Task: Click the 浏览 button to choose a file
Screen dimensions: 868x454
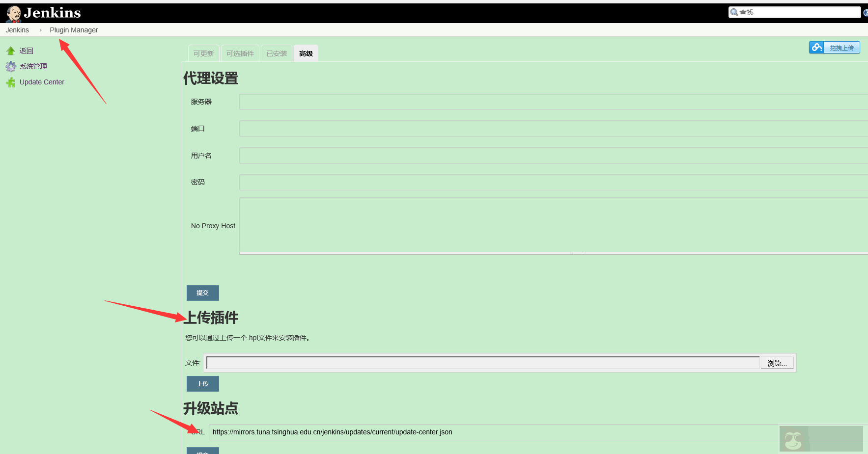Action: click(x=776, y=363)
